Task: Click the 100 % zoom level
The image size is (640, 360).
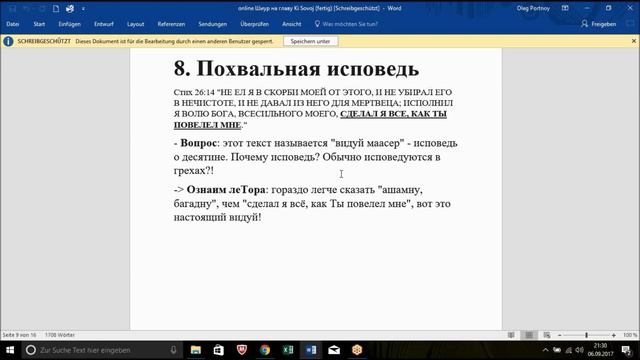Action: 629,335
